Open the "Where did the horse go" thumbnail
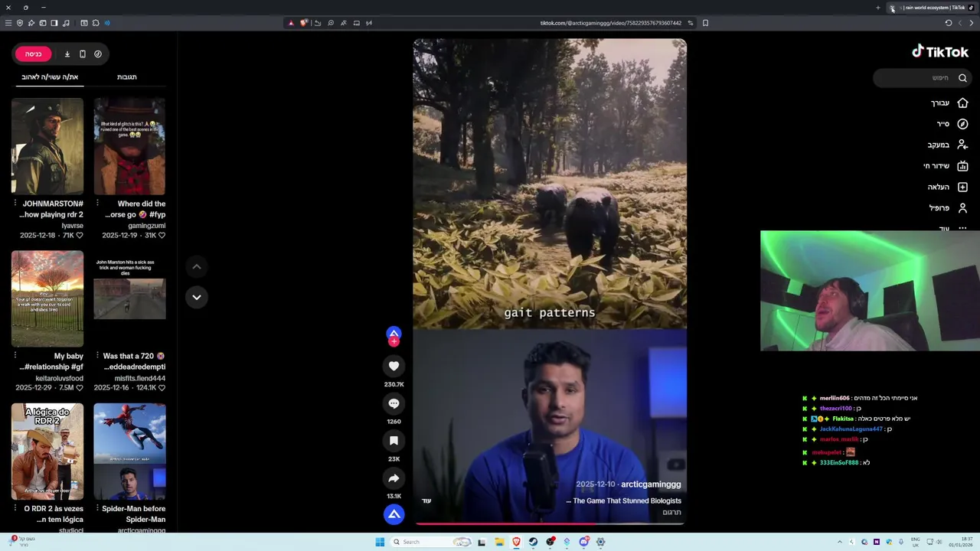The height and width of the screenshot is (551, 980). point(129,146)
